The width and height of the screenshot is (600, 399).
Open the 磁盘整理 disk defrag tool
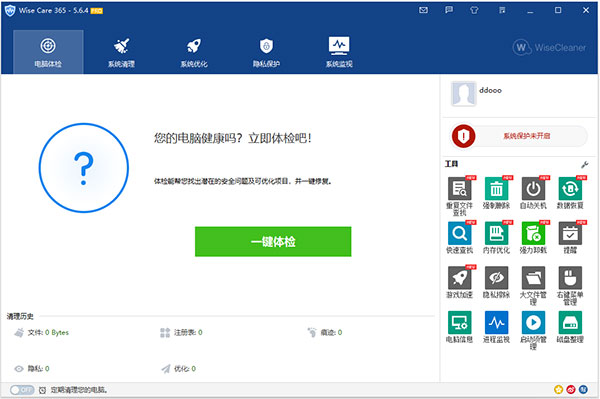point(570,322)
